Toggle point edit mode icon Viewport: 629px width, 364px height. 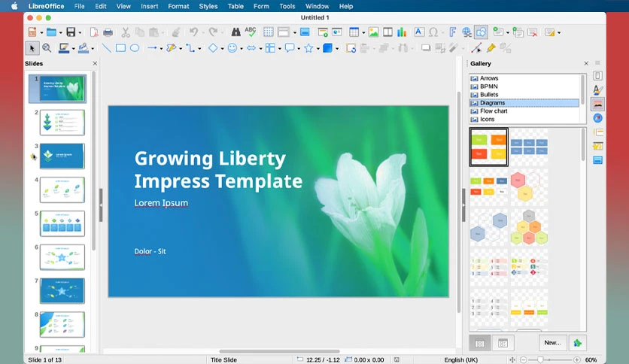point(476,48)
